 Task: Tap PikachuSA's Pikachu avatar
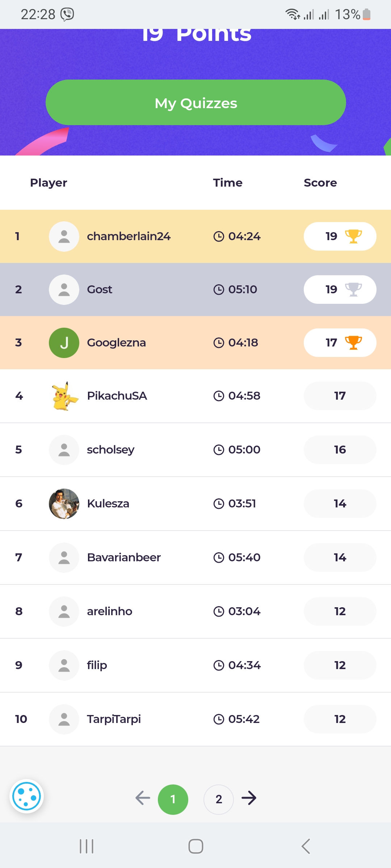click(x=64, y=396)
